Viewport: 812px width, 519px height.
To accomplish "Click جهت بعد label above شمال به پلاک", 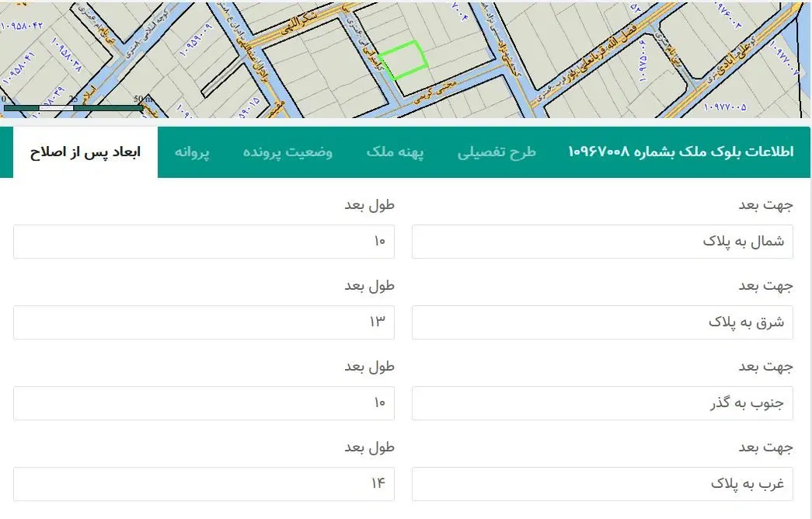I will [766, 205].
